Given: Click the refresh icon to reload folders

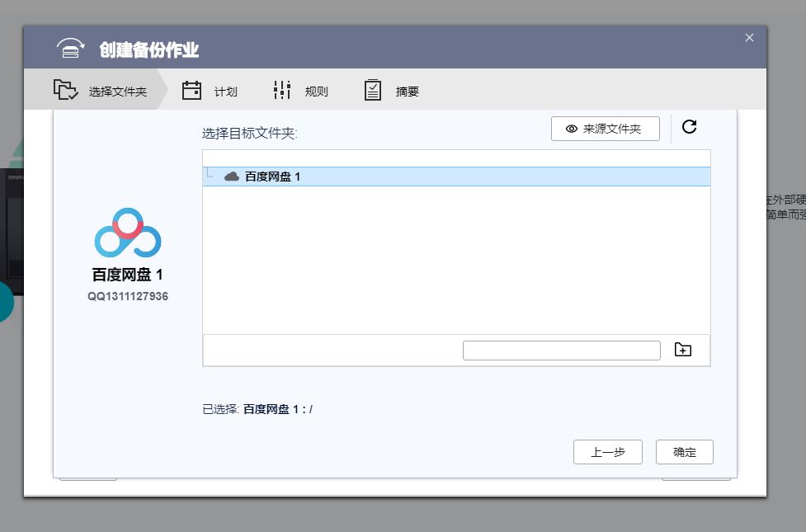Looking at the screenshot, I should 690,127.
